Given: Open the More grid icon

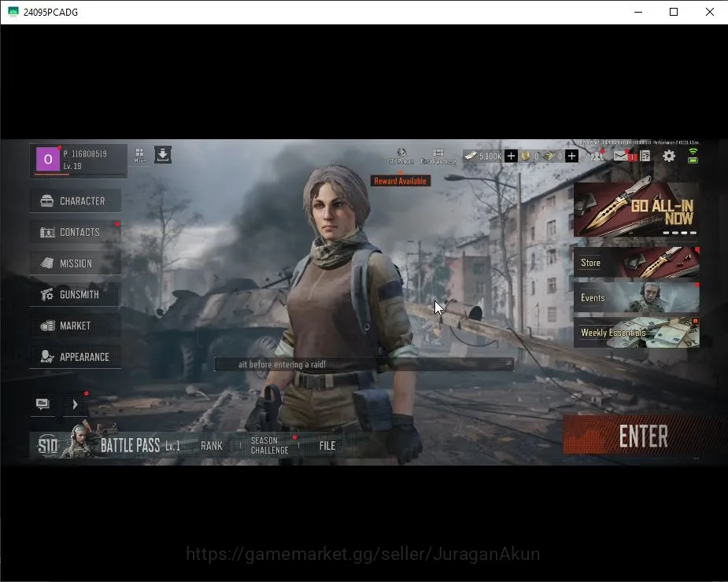Looking at the screenshot, I should (139, 155).
